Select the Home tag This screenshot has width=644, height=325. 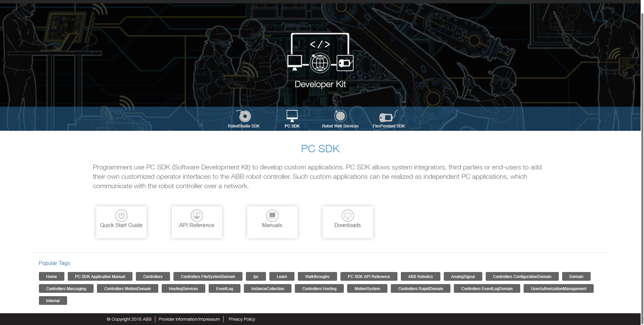pos(51,276)
